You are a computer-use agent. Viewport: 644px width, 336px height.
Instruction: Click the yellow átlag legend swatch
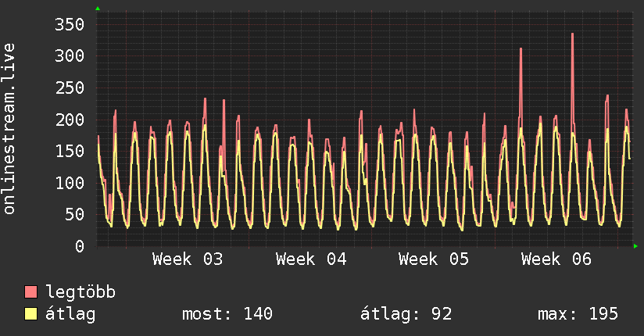pos(31,314)
